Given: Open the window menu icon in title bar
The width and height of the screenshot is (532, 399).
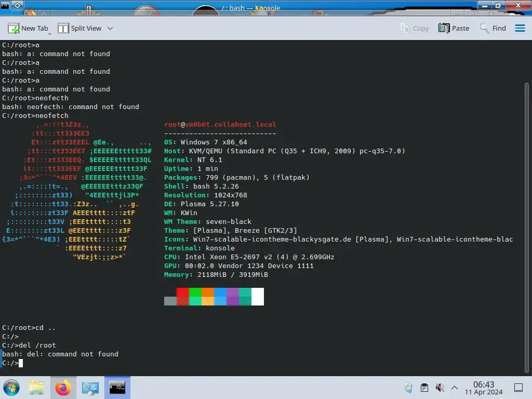Looking at the screenshot, I should coord(5,5).
